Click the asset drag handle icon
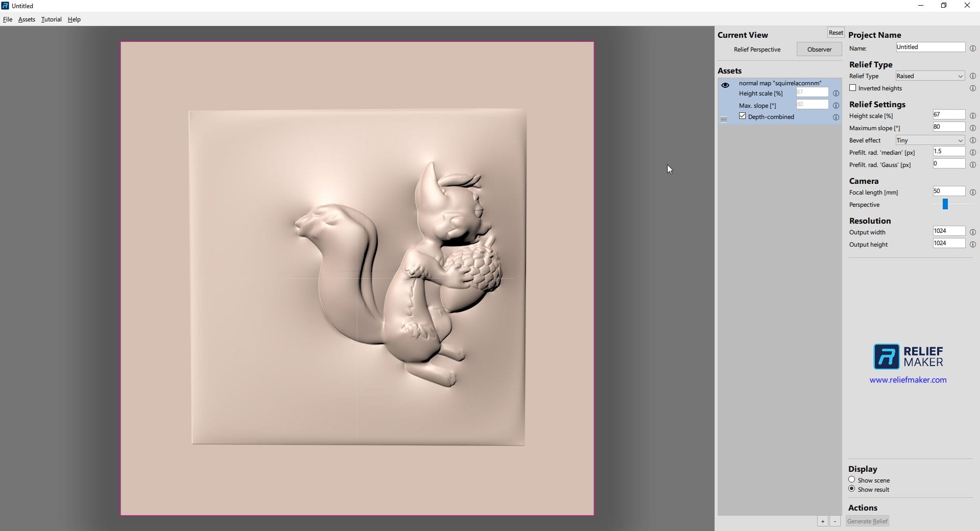This screenshot has height=531, width=980. coord(723,119)
